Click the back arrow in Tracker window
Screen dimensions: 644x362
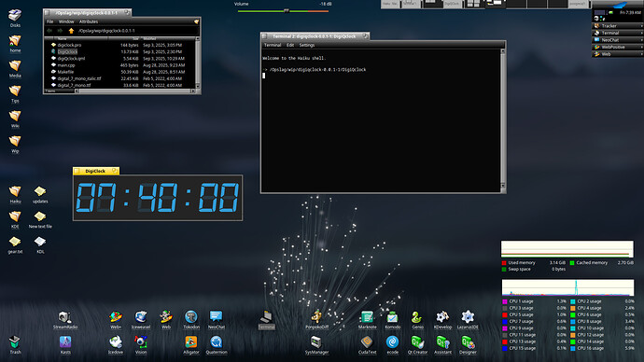[x=49, y=31]
